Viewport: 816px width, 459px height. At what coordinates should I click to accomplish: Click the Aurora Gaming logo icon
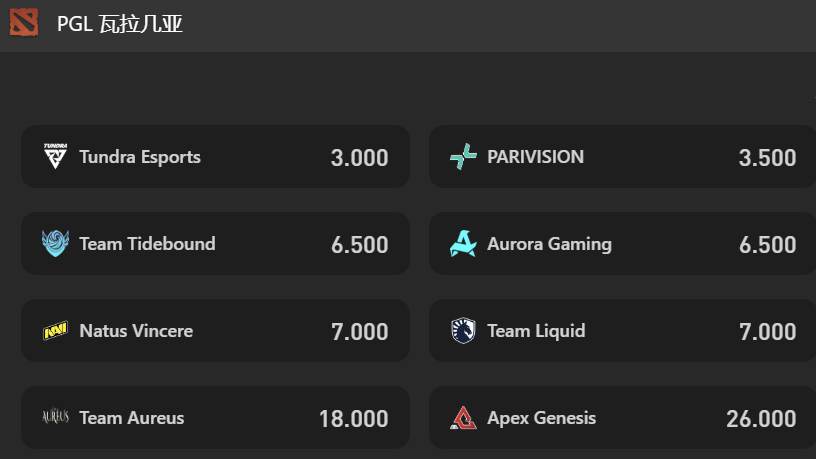pos(463,244)
